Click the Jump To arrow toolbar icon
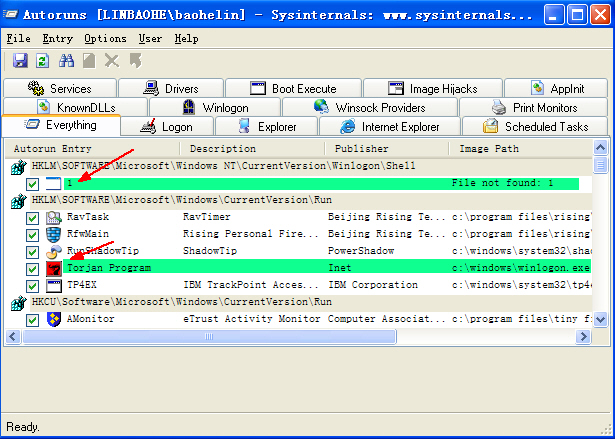The height and width of the screenshot is (439, 615). (135, 61)
